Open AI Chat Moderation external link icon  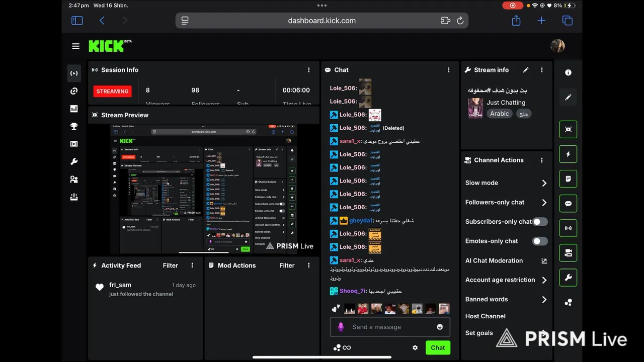pos(544,260)
